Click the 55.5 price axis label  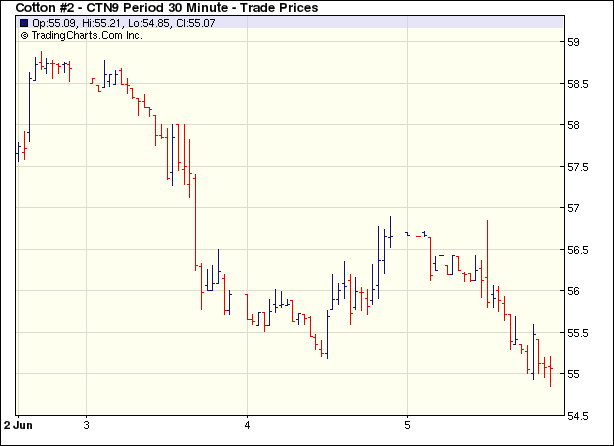[577, 333]
